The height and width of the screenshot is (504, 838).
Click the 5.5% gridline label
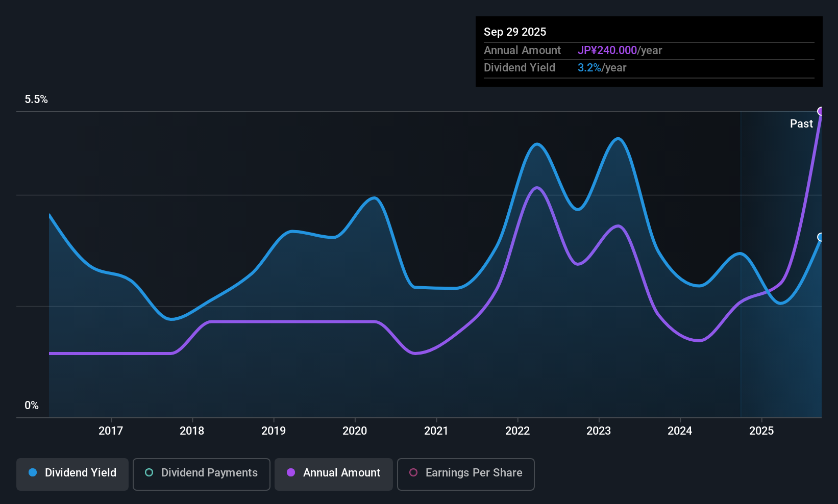(x=36, y=99)
